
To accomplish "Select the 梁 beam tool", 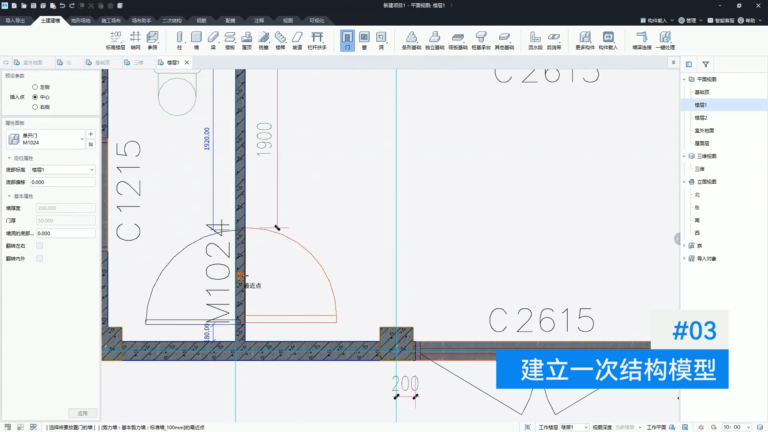I will pos(213,40).
